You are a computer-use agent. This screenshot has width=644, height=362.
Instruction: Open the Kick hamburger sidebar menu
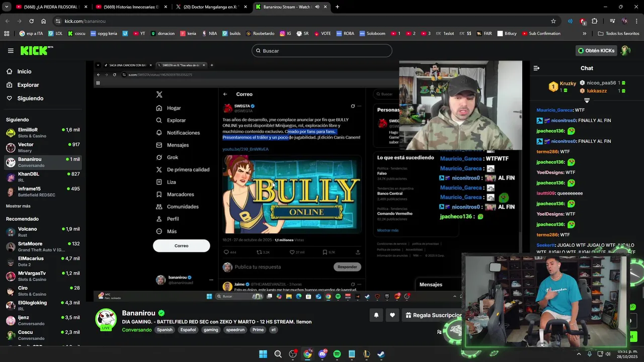(x=11, y=51)
